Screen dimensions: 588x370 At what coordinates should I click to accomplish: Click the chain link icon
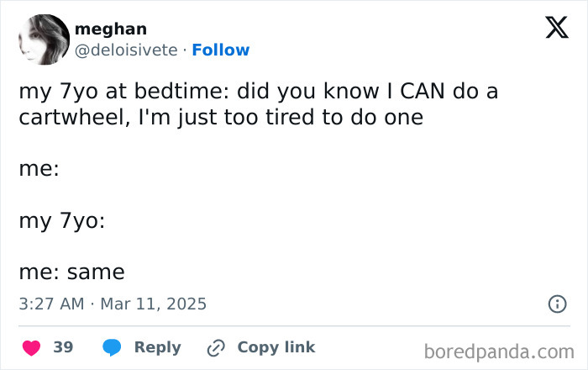point(217,347)
